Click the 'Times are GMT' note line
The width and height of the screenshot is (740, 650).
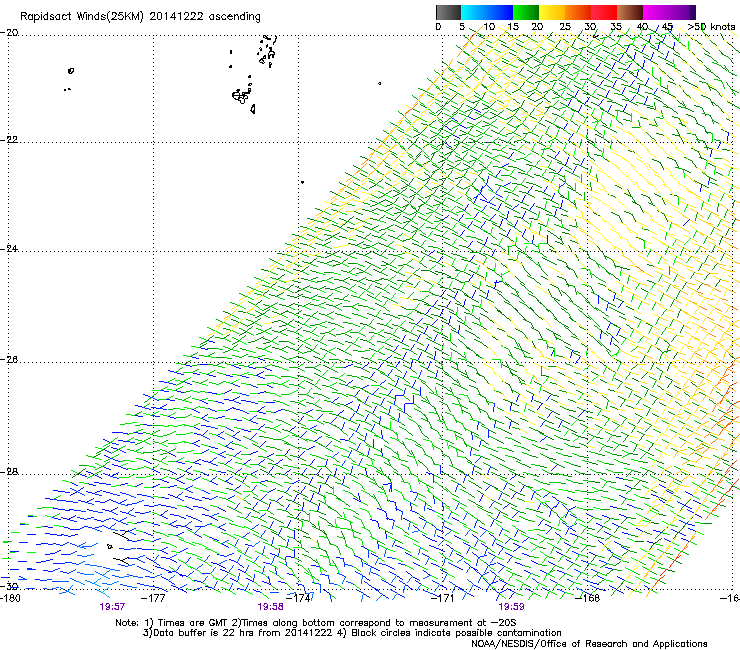(x=316, y=623)
